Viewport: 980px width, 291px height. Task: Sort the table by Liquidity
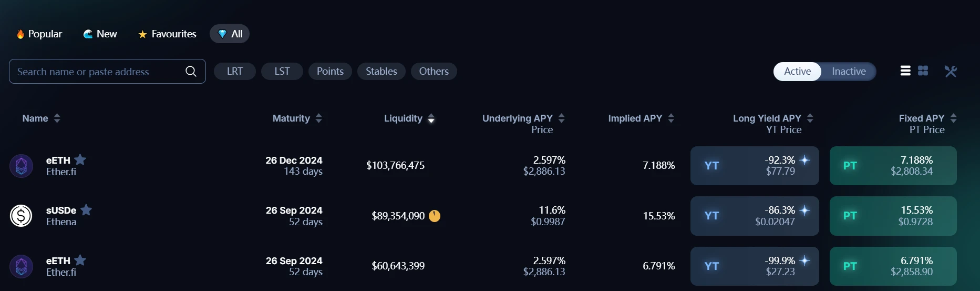[x=409, y=118]
